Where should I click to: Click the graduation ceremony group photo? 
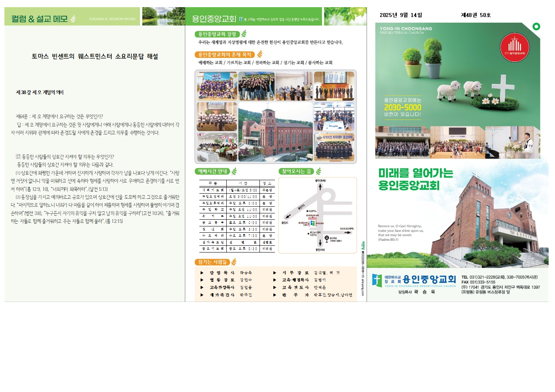coord(334,147)
